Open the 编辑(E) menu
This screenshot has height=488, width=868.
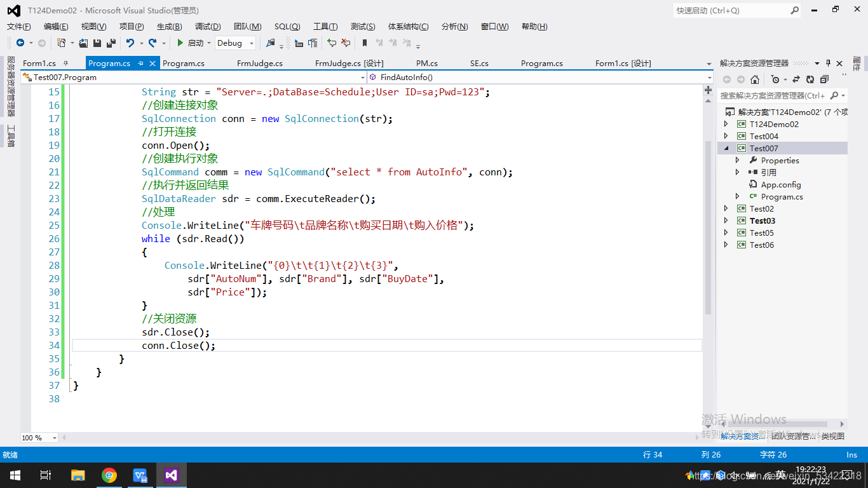click(56, 26)
